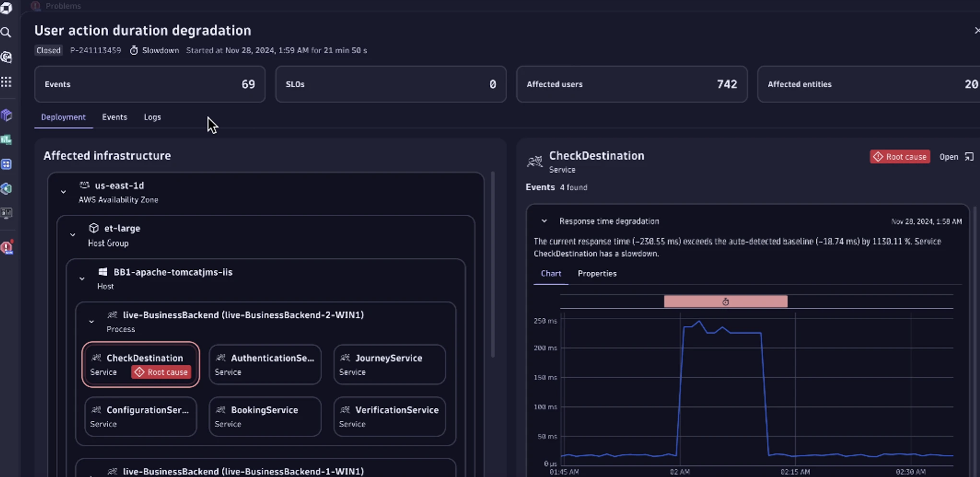Switch to the Properties tab

click(597, 273)
